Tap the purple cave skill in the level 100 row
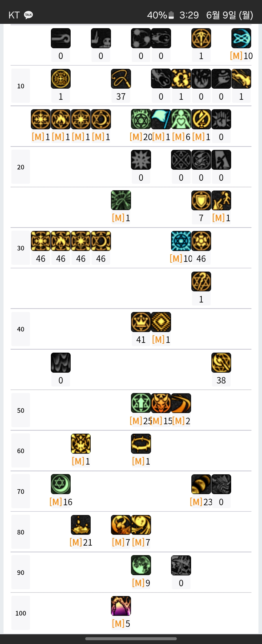The image size is (262, 644). (x=121, y=606)
